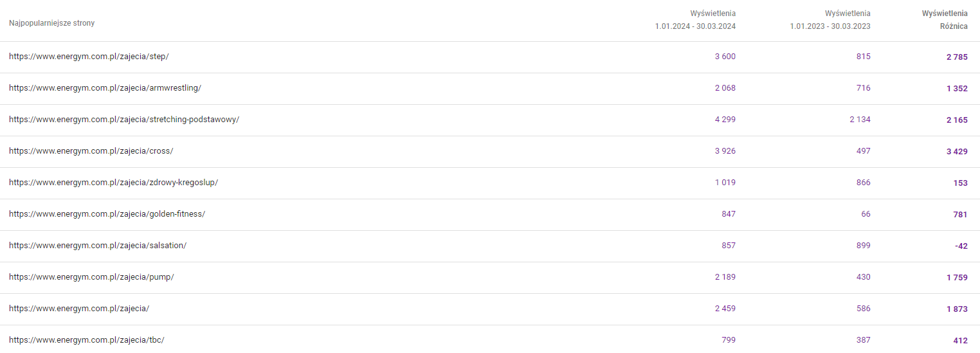Image resolution: width=980 pixels, height=353 pixels.
Task: Click the 1 873 difference value
Action: pos(957,309)
